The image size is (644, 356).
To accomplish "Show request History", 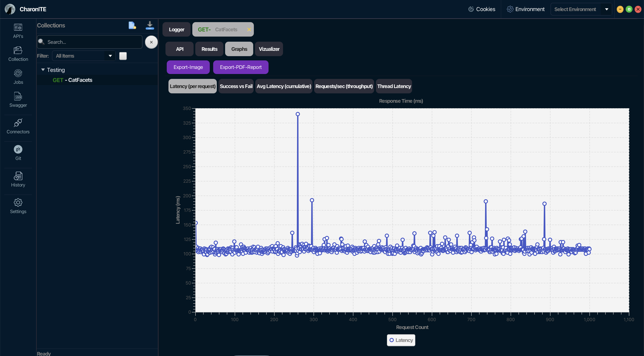I will (18, 179).
